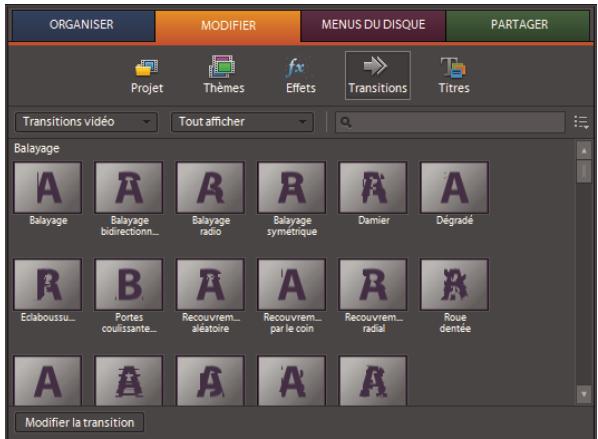Select the Recouvrement radial transition thumbnail
This screenshot has width=598, height=439.
click(373, 285)
